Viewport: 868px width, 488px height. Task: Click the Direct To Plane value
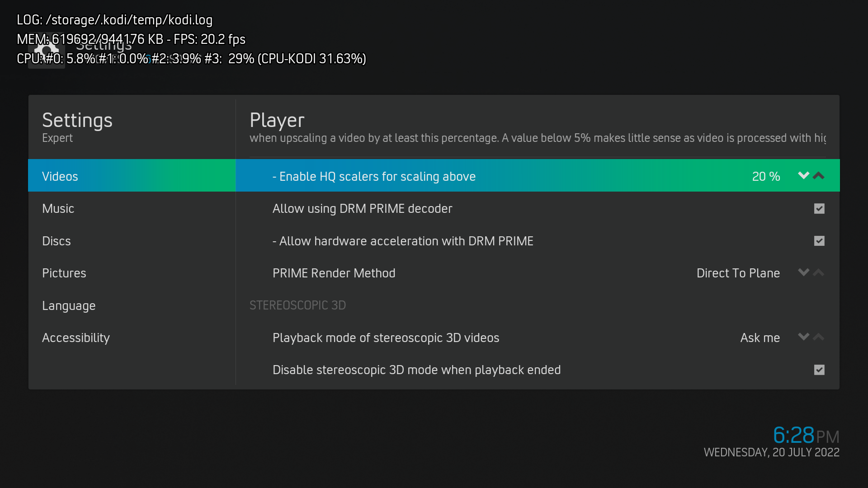pyautogui.click(x=738, y=273)
